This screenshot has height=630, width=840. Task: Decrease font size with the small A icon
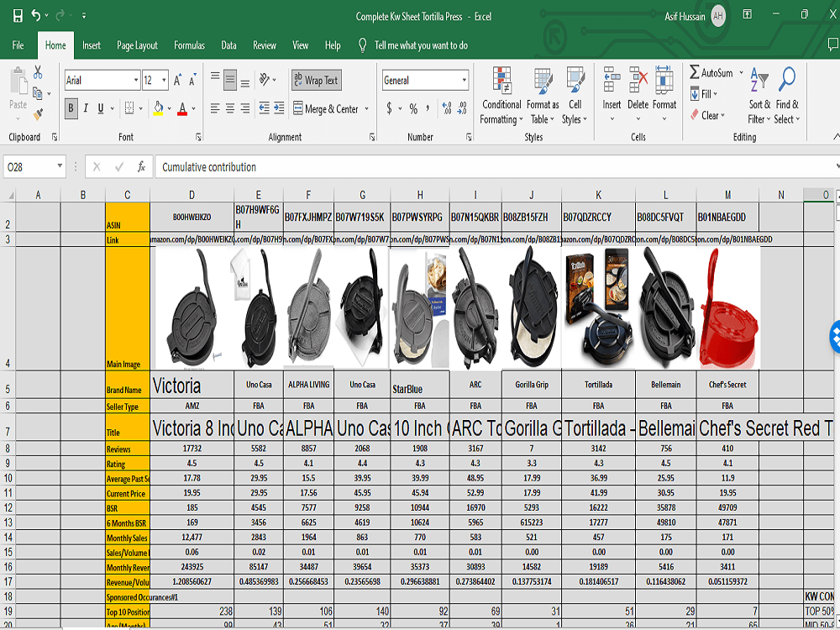[192, 81]
